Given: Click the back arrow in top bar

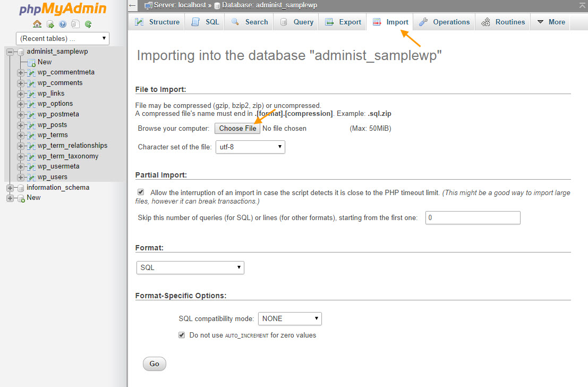Looking at the screenshot, I should (132, 5).
